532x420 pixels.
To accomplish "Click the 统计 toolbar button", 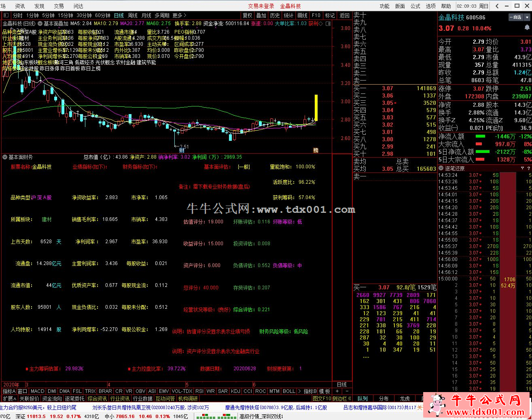I will pyautogui.click(x=288, y=15).
